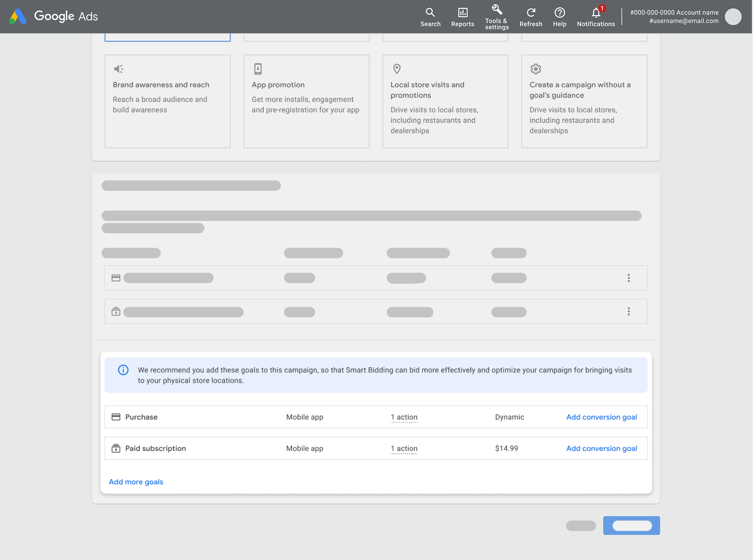
Task: Click the blue confirmation button at bottom right
Action: tap(631, 526)
